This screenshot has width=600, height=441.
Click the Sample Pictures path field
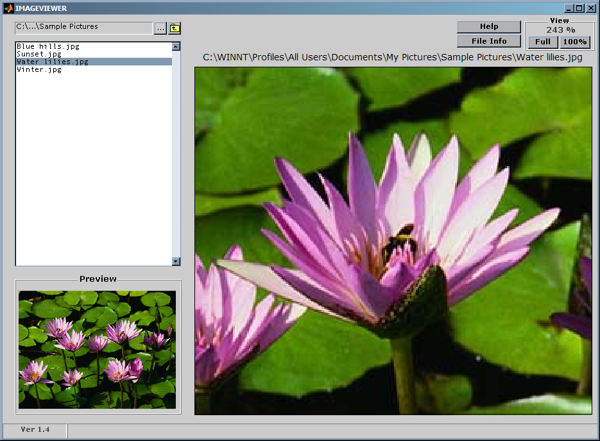(82, 27)
